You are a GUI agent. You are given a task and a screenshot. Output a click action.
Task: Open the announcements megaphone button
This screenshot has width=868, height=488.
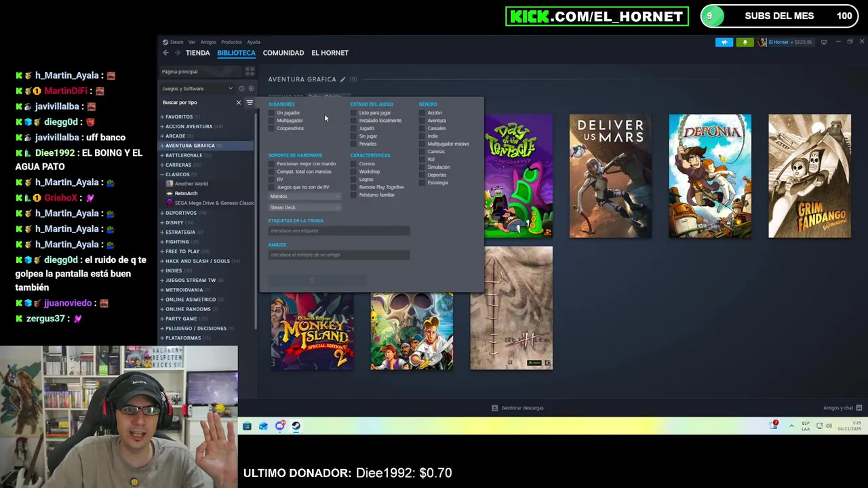tap(724, 42)
